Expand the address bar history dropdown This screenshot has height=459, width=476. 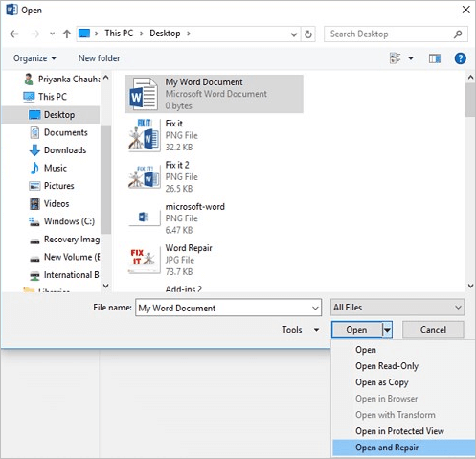[x=294, y=34]
